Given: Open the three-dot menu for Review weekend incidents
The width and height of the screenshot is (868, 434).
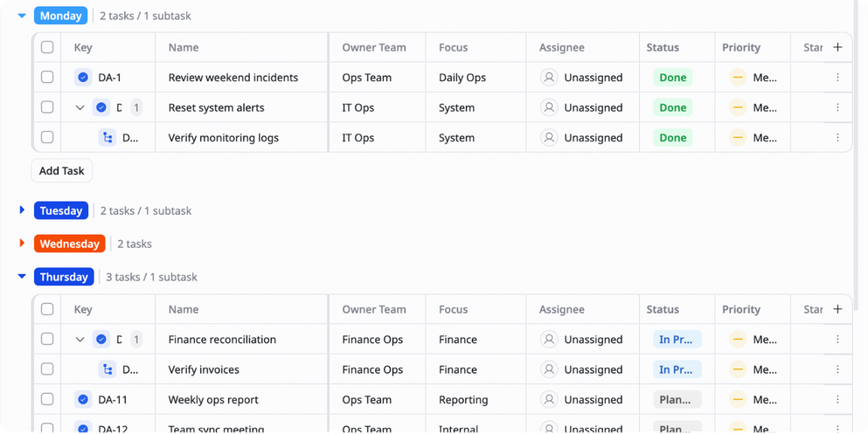Looking at the screenshot, I should pyautogui.click(x=837, y=78).
